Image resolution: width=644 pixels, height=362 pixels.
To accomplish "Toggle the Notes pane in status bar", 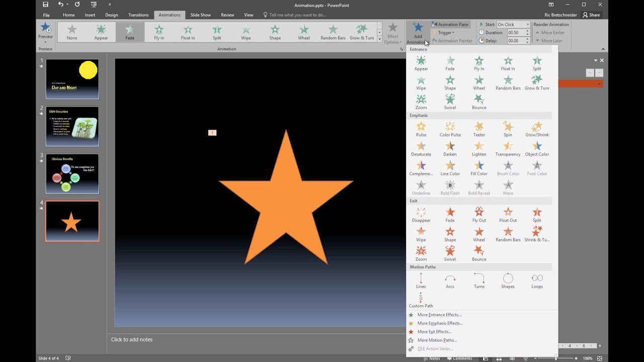I will point(431,358).
